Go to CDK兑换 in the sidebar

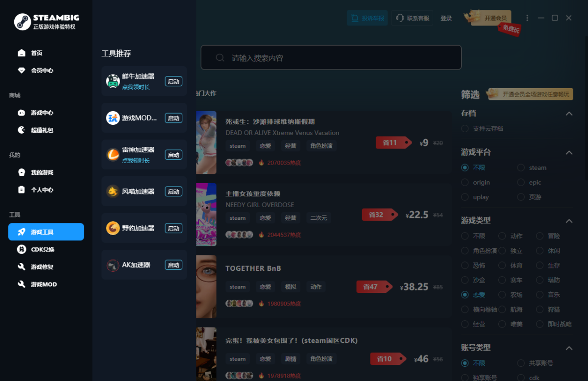[x=42, y=249]
